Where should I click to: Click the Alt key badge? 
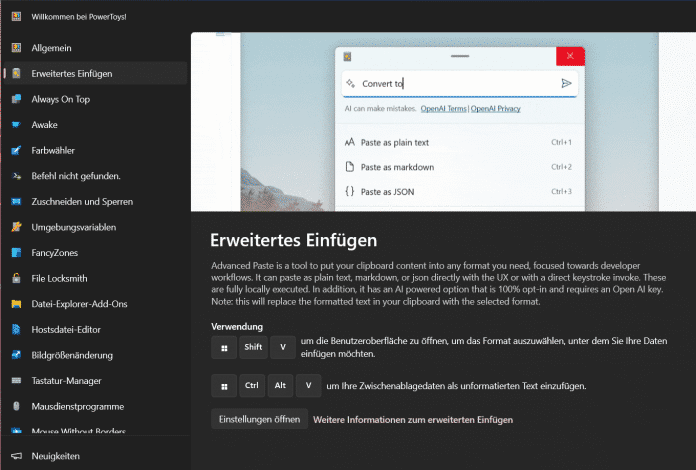[280, 385]
